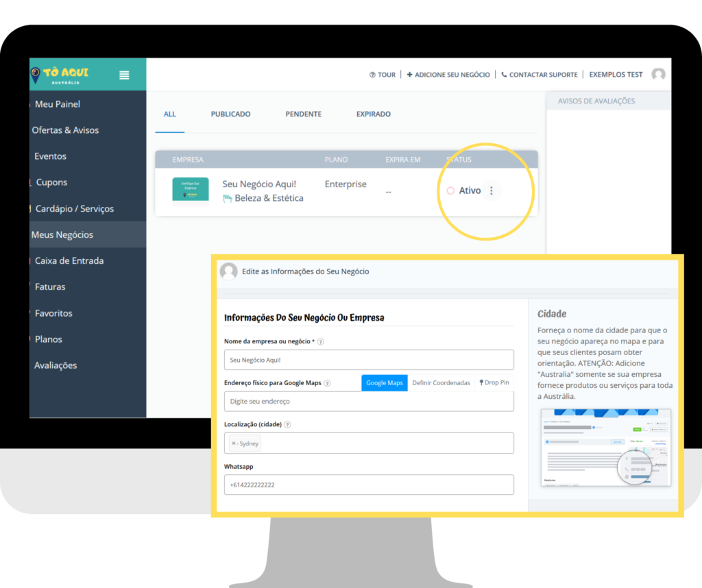This screenshot has width=702, height=588.
Task: Open the hamburger menu beside the logo
Action: point(124,75)
